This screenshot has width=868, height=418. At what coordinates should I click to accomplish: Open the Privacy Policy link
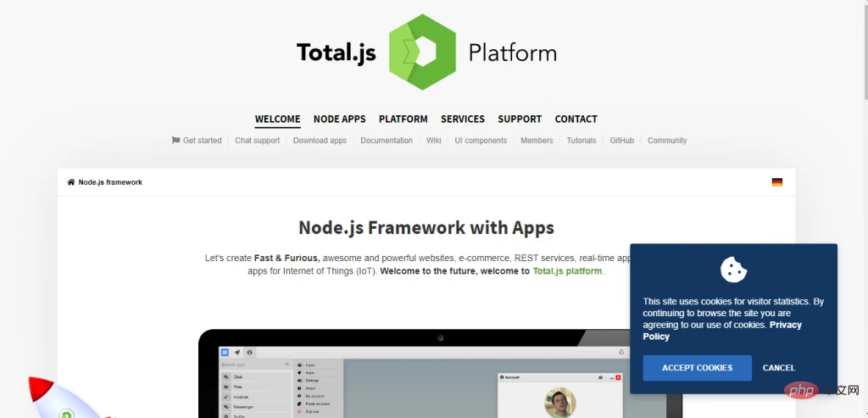point(655,337)
